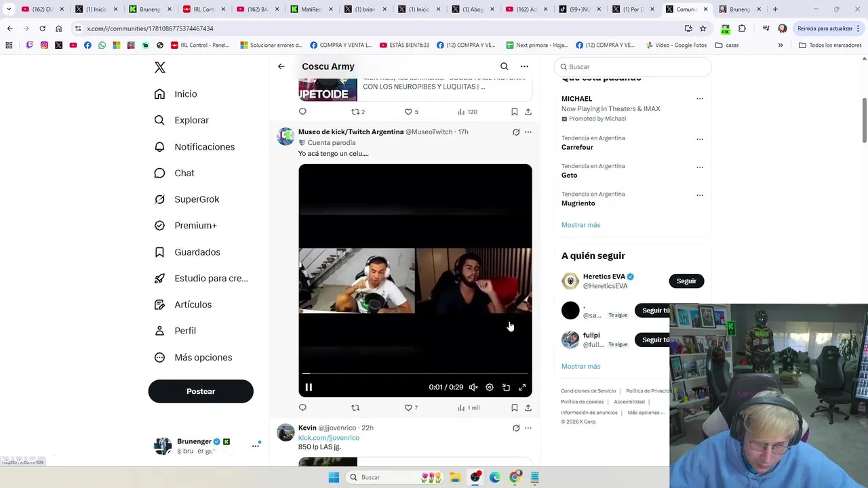Open new browser tab
The image size is (868, 488).
click(775, 9)
